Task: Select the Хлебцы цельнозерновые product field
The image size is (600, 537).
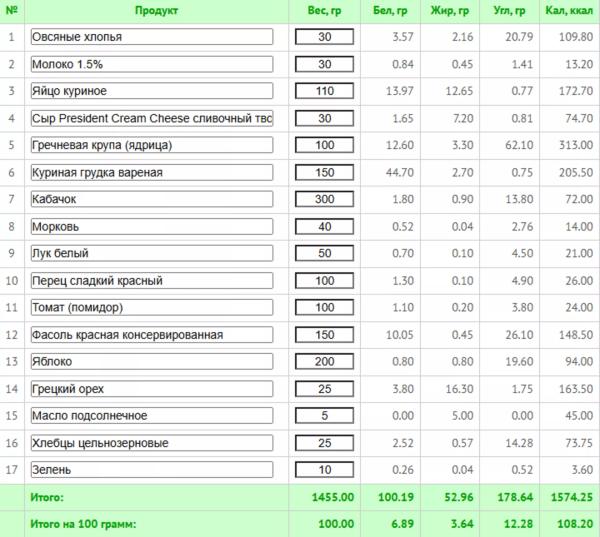Action: click(152, 443)
